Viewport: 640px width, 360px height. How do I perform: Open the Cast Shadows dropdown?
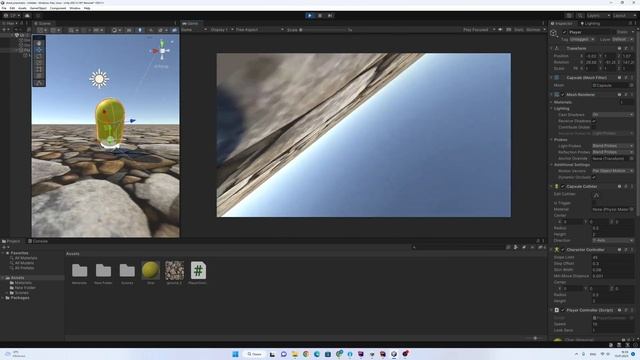pyautogui.click(x=613, y=115)
